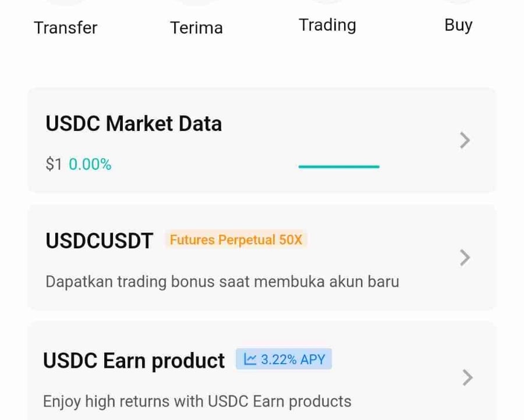Open the USDCUSDT pair title
Viewport: 524px width, 420px height.
99,240
